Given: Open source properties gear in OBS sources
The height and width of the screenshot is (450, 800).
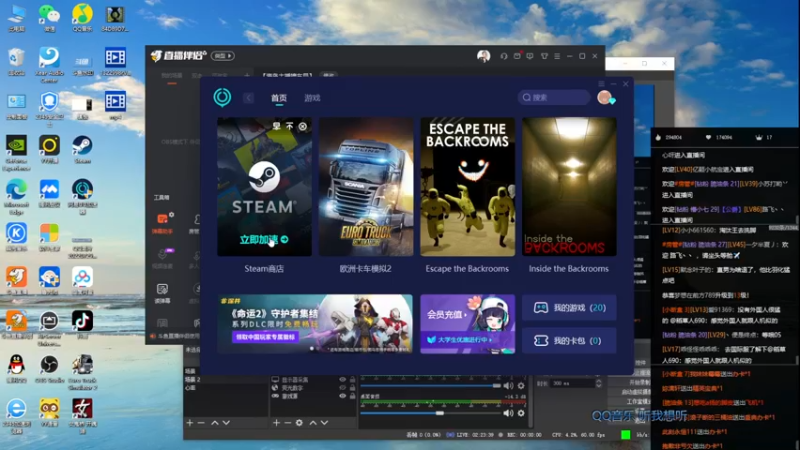Looking at the screenshot, I should [299, 422].
